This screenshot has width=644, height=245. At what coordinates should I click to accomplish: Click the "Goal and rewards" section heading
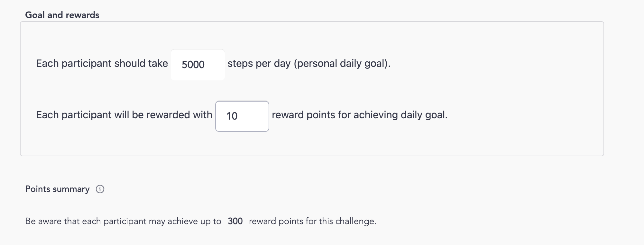[62, 15]
